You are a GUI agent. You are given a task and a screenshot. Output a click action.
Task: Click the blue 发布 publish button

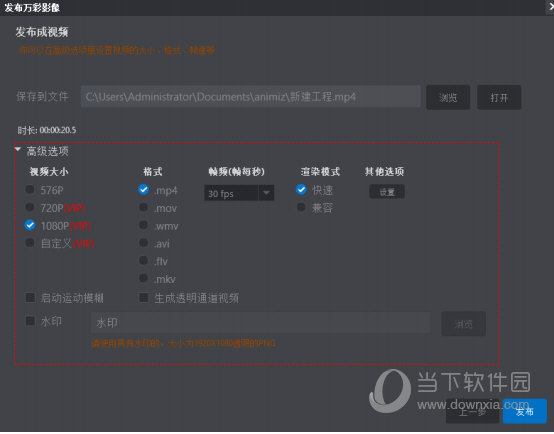[525, 411]
